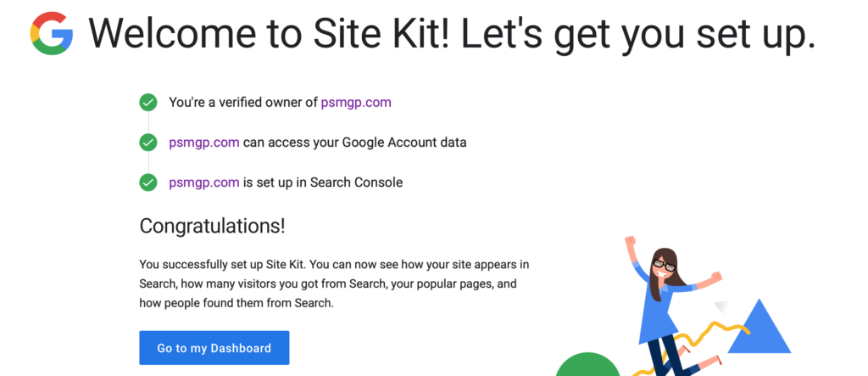Click the green semicircle shape

point(588,365)
